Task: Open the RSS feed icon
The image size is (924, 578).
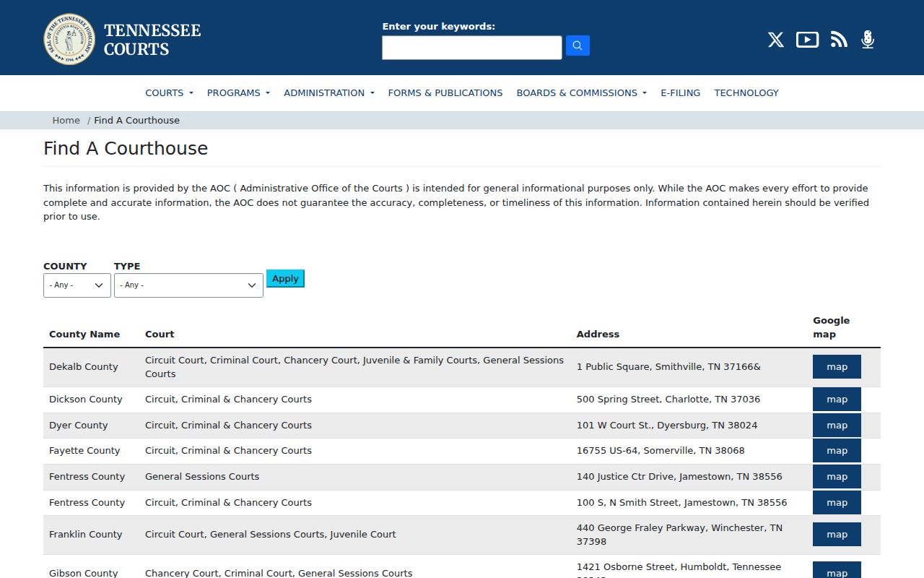Action: tap(839, 40)
